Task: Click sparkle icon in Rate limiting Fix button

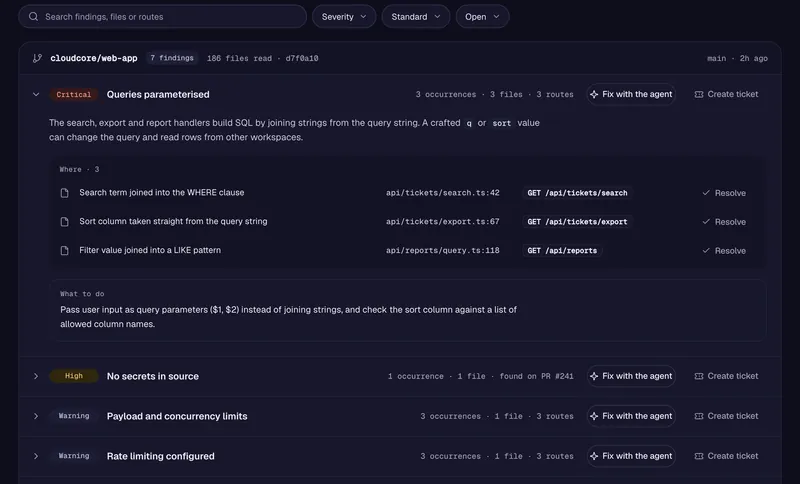Action: [594, 456]
